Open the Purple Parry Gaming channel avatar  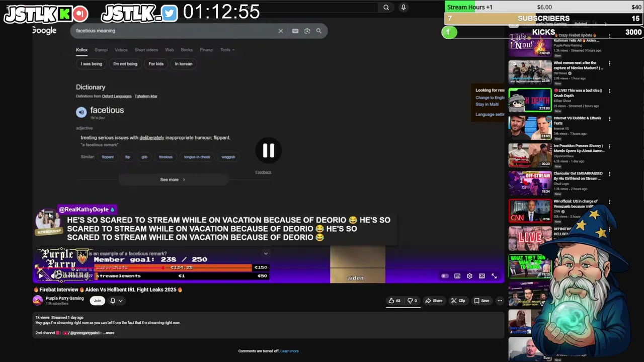[x=38, y=301]
